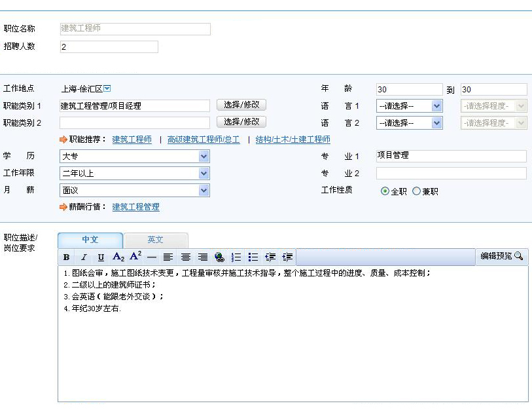Expand the 语言 1 language dropdown
Viewport: 532px width, 412px height.
(x=437, y=105)
